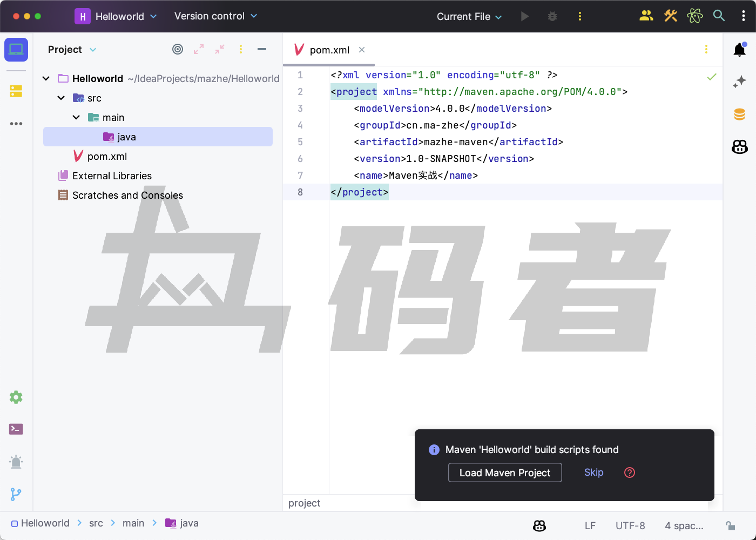Select pom.xml in the project tree
Viewport: 756px width, 540px height.
(x=107, y=157)
